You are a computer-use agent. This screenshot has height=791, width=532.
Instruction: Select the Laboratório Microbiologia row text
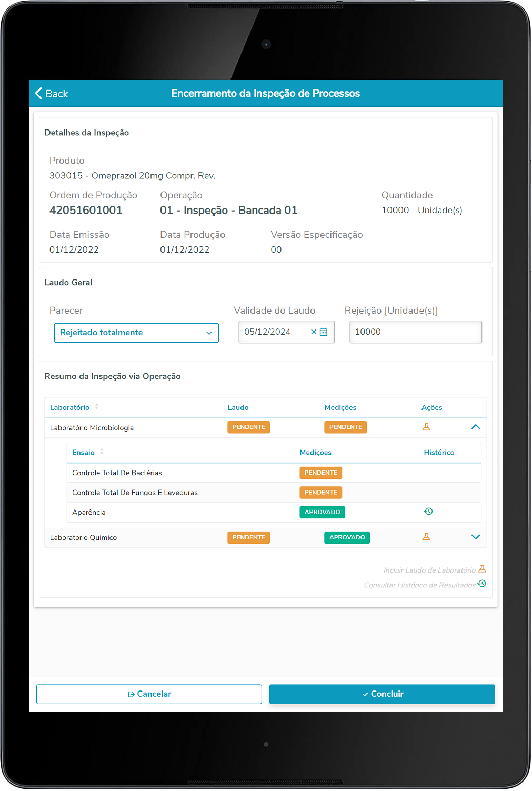(92, 428)
